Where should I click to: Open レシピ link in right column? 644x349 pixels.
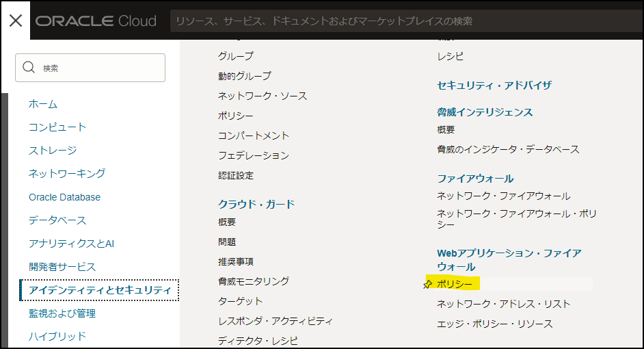450,56
